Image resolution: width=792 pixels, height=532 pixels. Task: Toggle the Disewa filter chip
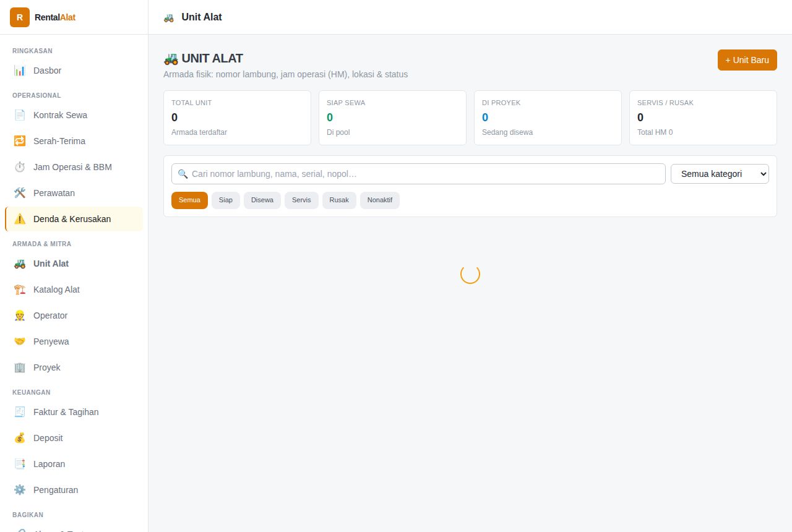262,200
